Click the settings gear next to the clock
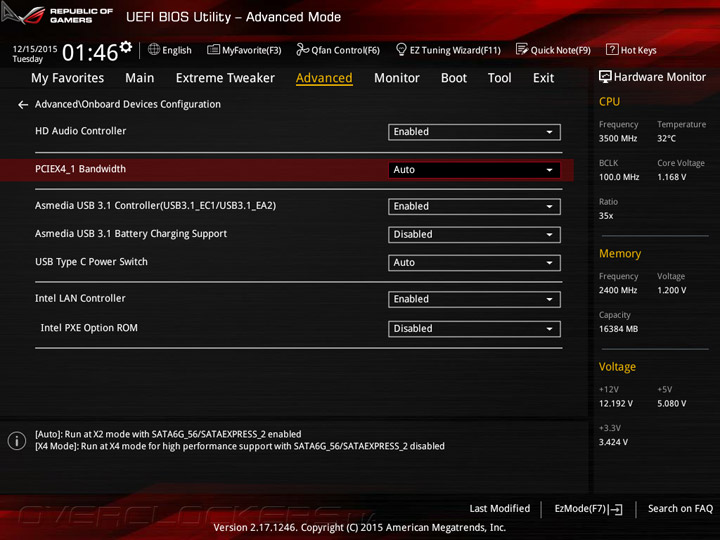 click(x=125, y=47)
